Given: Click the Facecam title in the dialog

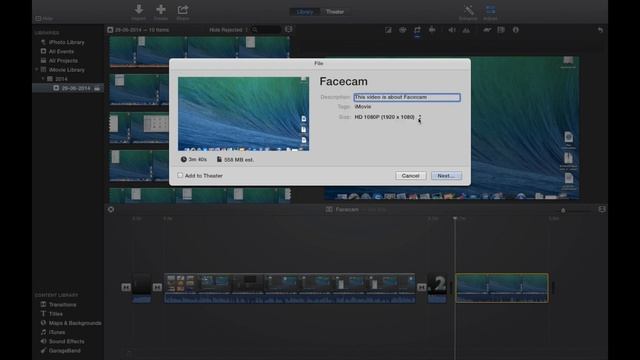Looking at the screenshot, I should pyautogui.click(x=344, y=82).
